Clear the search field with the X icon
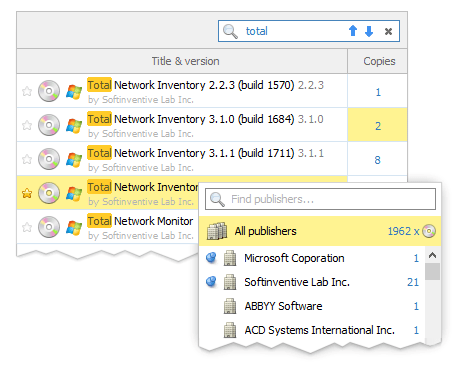Viewport: 464px width, 369px height. coord(388,31)
